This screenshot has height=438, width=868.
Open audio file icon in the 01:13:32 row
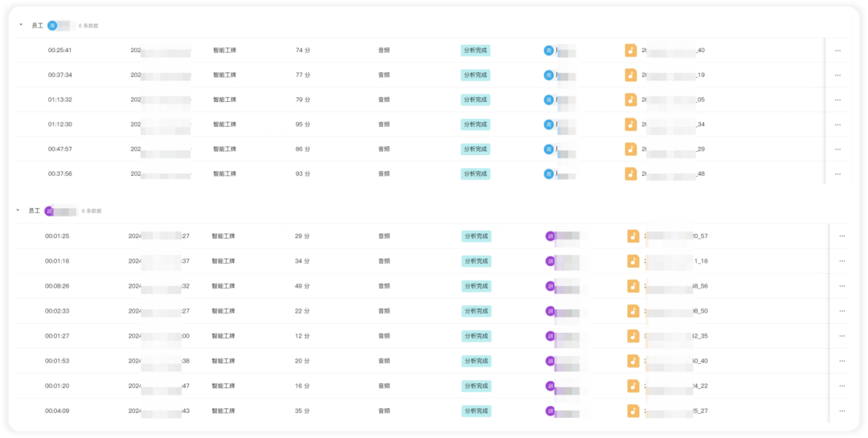(x=631, y=100)
